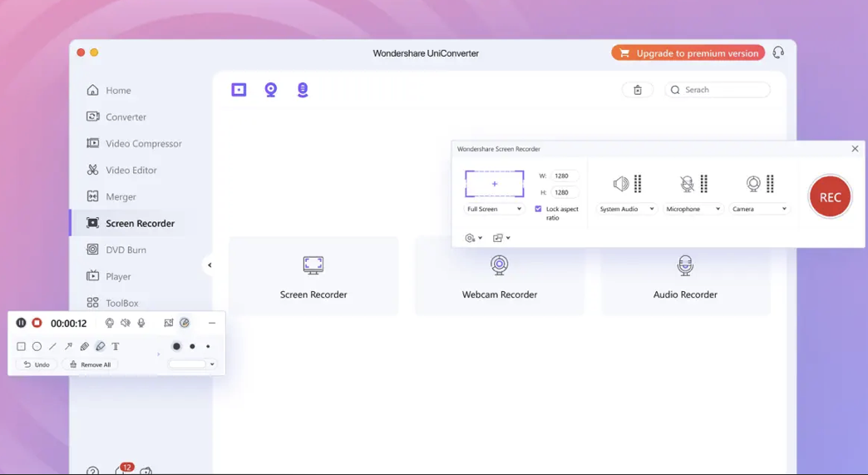Click the red REC button
This screenshot has width=868, height=475.
(x=830, y=197)
